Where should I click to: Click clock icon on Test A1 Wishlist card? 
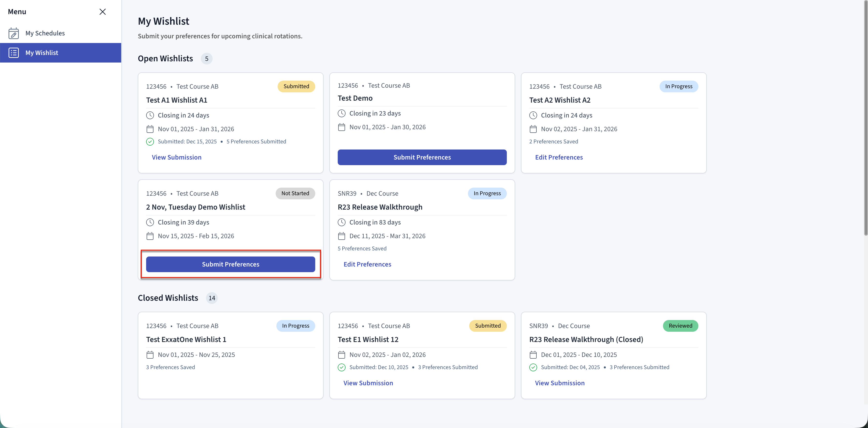click(150, 116)
